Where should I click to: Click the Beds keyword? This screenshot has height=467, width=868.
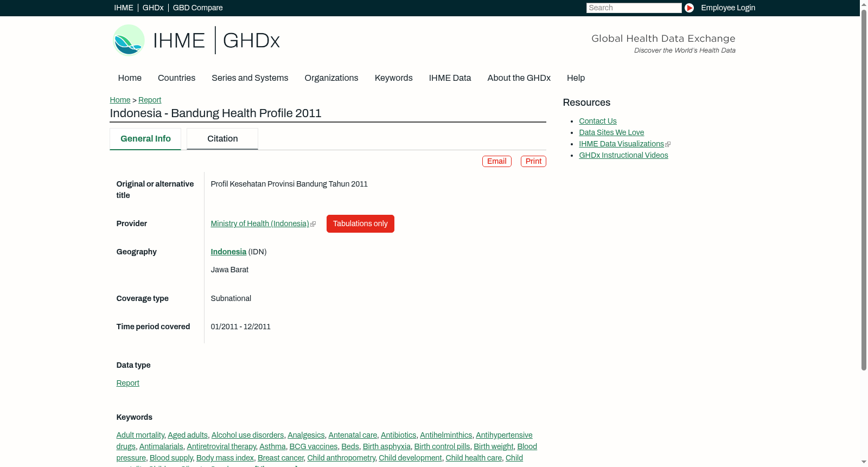tap(350, 446)
